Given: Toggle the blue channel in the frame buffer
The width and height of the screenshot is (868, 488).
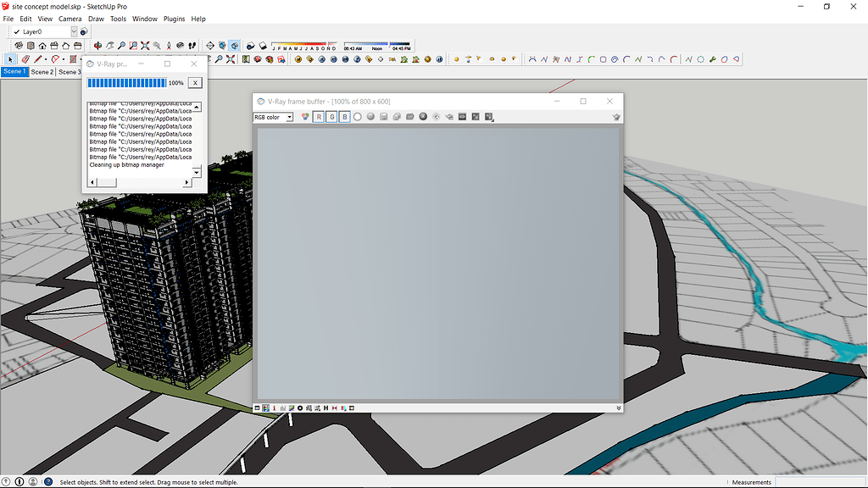Looking at the screenshot, I should point(346,116).
